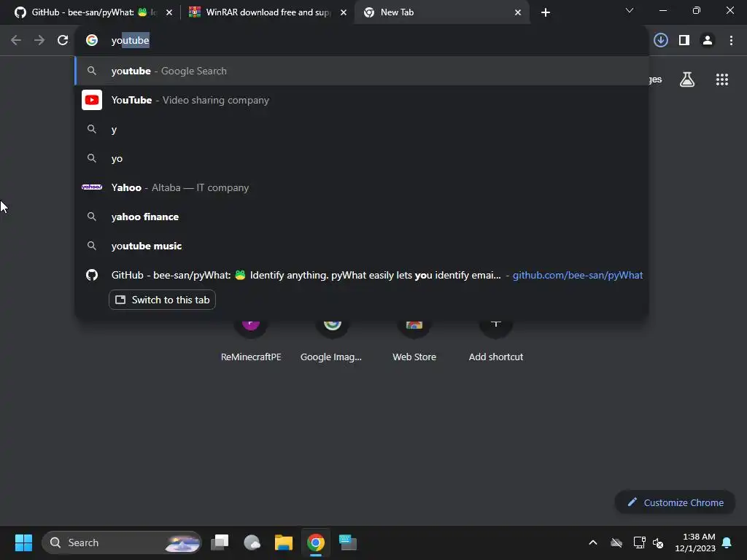Image resolution: width=747 pixels, height=560 pixels.
Task: Open a new browser tab
Action: click(546, 12)
